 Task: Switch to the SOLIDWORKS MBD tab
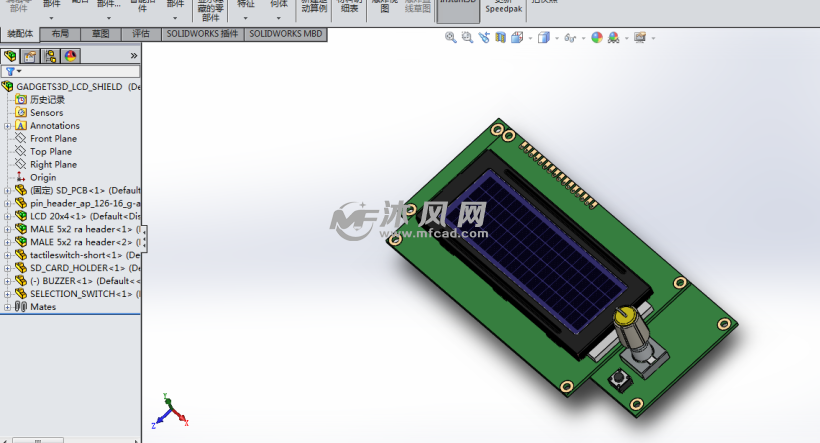pos(286,34)
